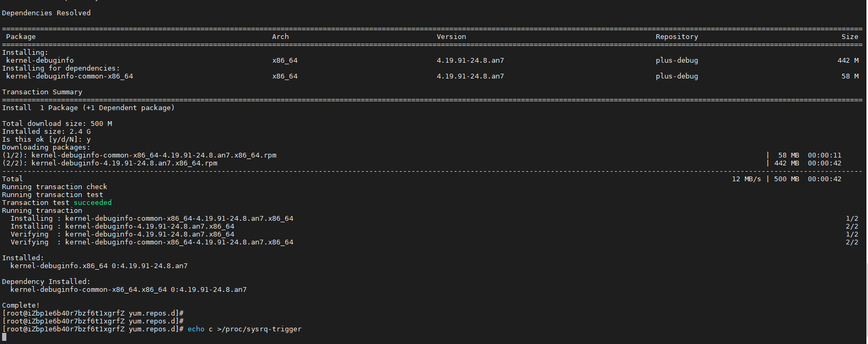
Task: Click the 'Installed size: 2.4 G' line
Action: (46, 132)
